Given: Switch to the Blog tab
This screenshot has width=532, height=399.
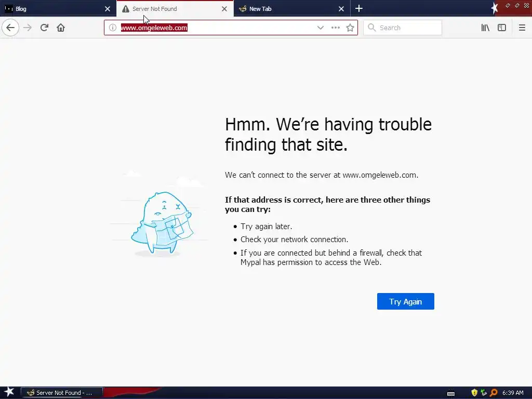Looking at the screenshot, I should (58, 9).
